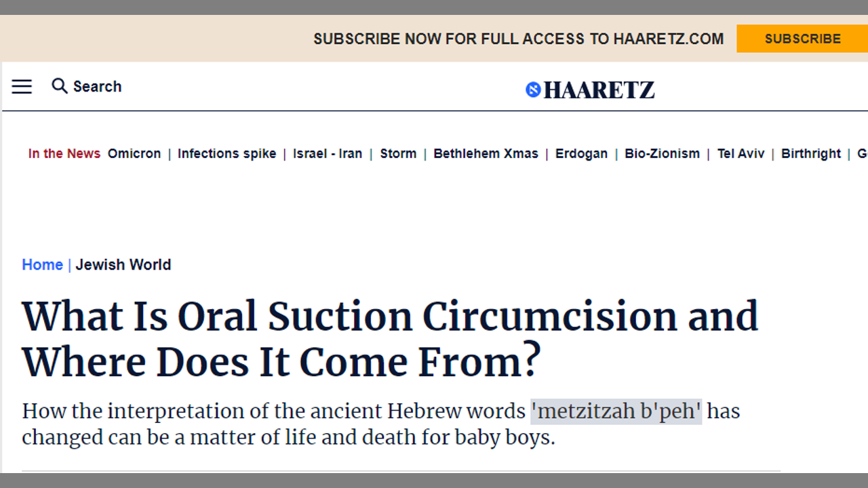This screenshot has width=868, height=488.
Task: Visit the Erdogan topic link
Action: pyautogui.click(x=581, y=154)
